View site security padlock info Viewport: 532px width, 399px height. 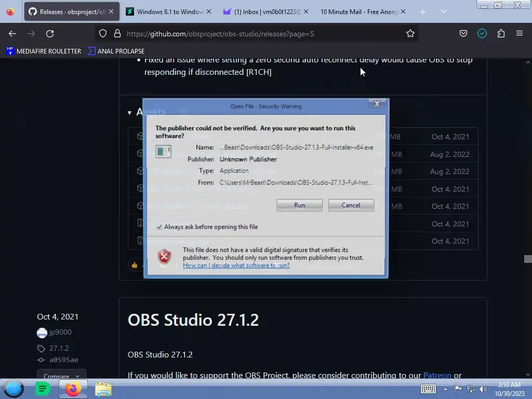coord(117,34)
